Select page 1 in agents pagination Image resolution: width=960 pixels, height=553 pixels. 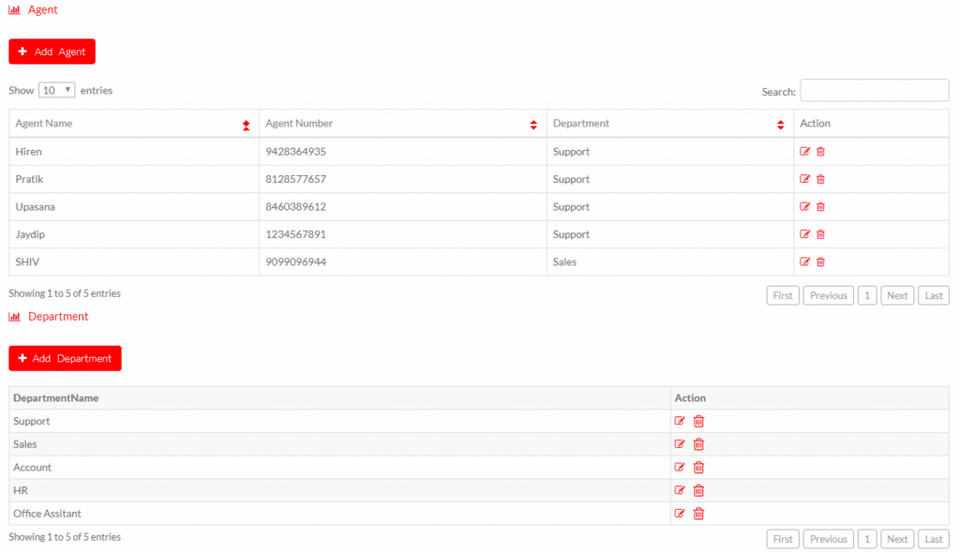click(867, 295)
